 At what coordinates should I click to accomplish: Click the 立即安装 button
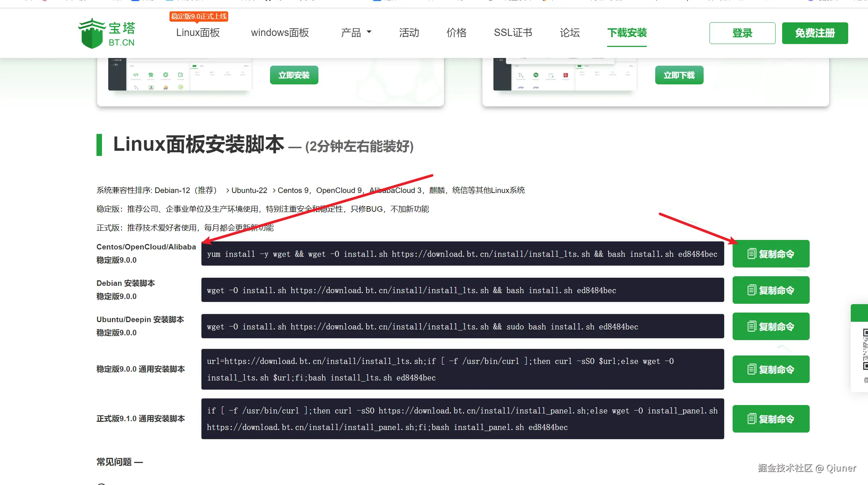click(294, 75)
